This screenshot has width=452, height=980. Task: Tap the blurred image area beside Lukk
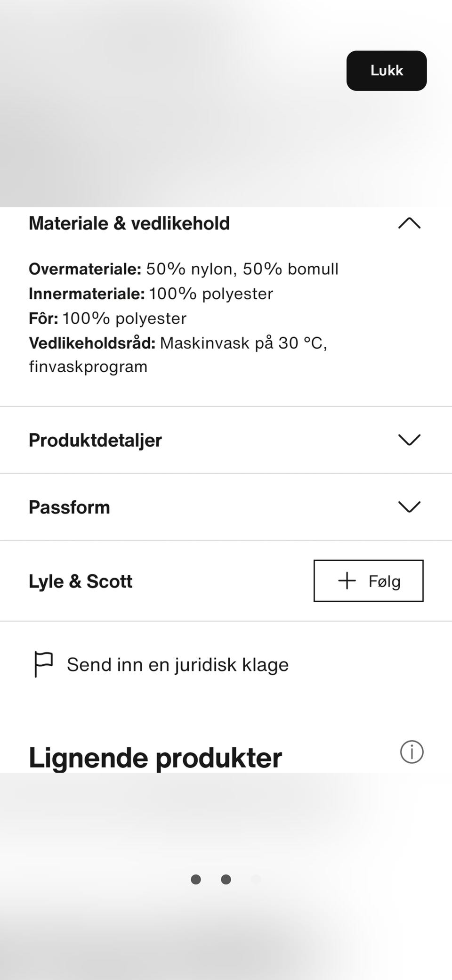click(169, 104)
